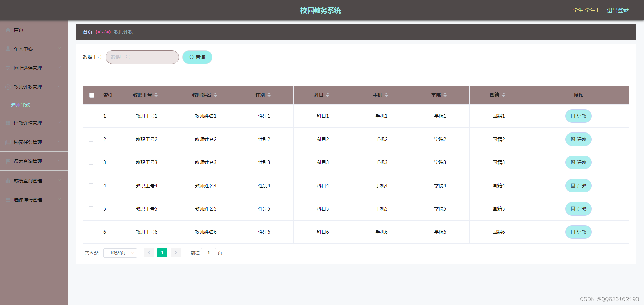The image size is (644, 305).
Task: Check the row 2 checkbox for 教职工号2
Action: (91, 139)
